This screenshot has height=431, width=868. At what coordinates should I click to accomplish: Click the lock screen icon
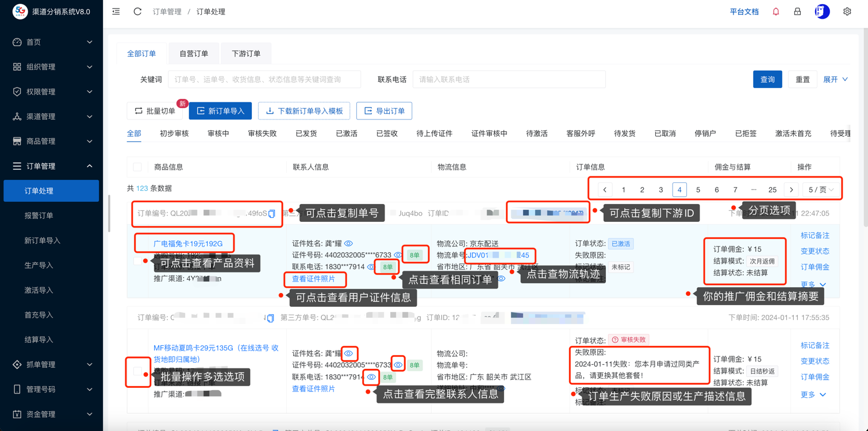pos(797,11)
